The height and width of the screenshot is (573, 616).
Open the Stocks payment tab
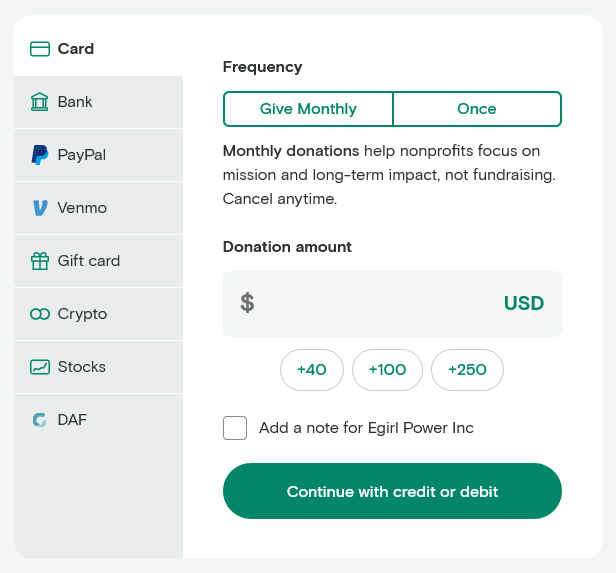(98, 367)
